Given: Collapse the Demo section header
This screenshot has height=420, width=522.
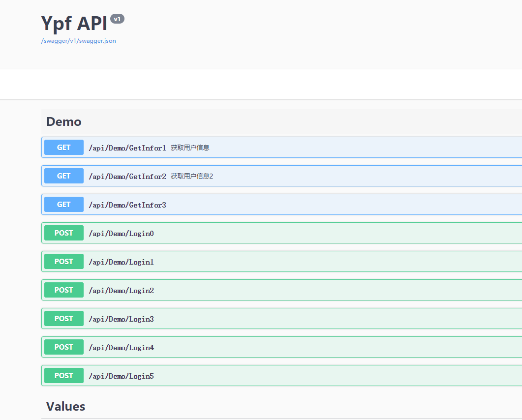Looking at the screenshot, I should tap(281, 121).
